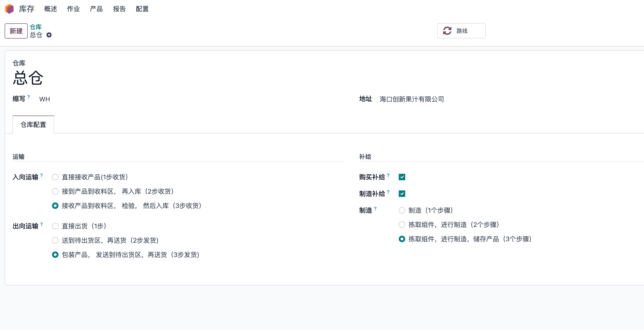Click the warehouse name field 总仓
Image resolution: width=644 pixels, height=330 pixels.
tap(28, 78)
